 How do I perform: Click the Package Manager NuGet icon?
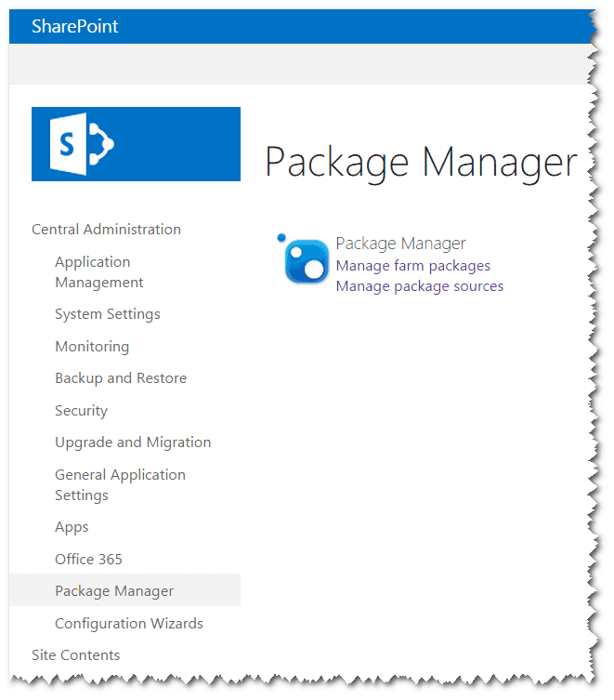pos(303,259)
